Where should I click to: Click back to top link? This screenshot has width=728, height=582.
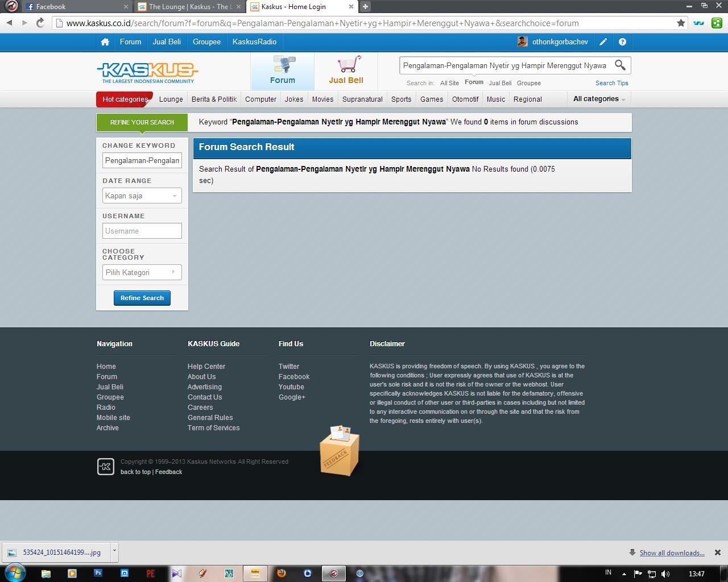tap(135, 472)
